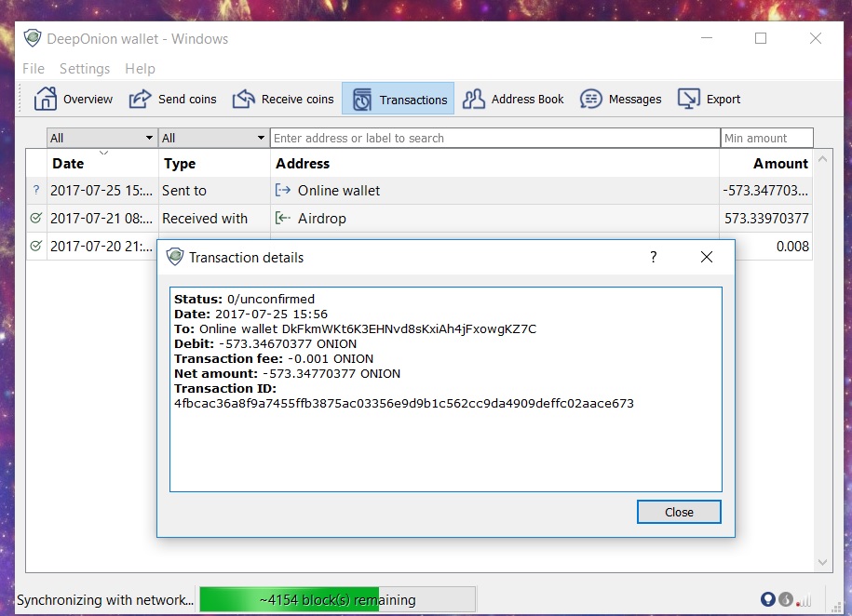
Task: Go to Send coins
Action: coord(173,99)
